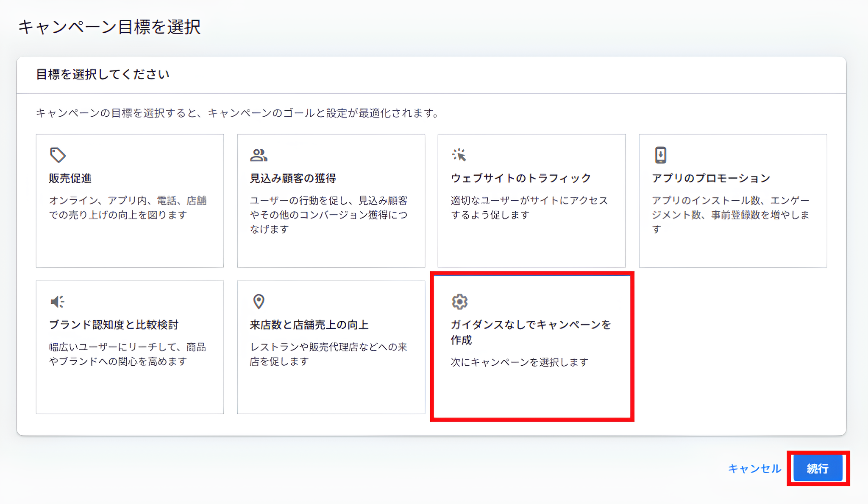Click the map pin icon for 来店数と店舗売上
The image size is (868, 504).
tap(259, 302)
